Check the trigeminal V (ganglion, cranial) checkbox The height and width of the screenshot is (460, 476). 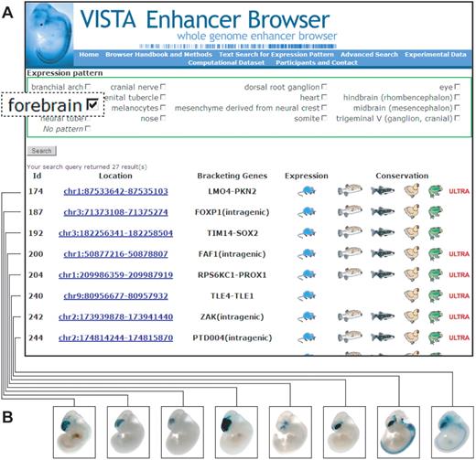pos(457,118)
